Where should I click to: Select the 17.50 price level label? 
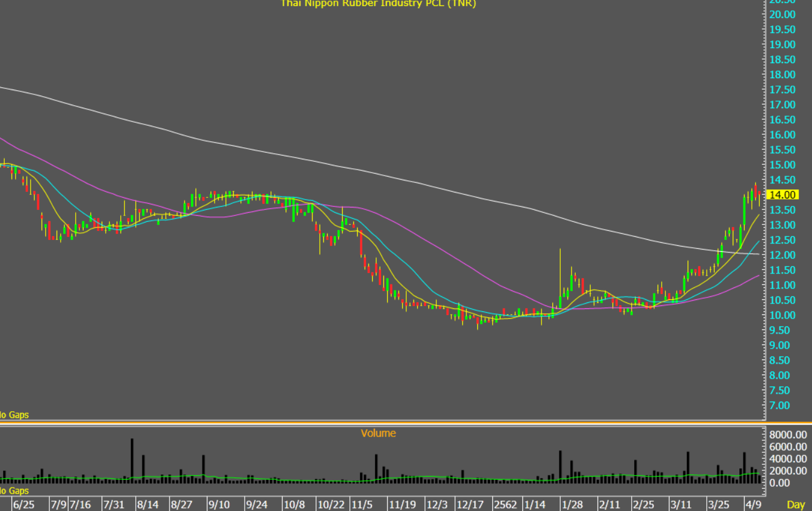point(783,90)
